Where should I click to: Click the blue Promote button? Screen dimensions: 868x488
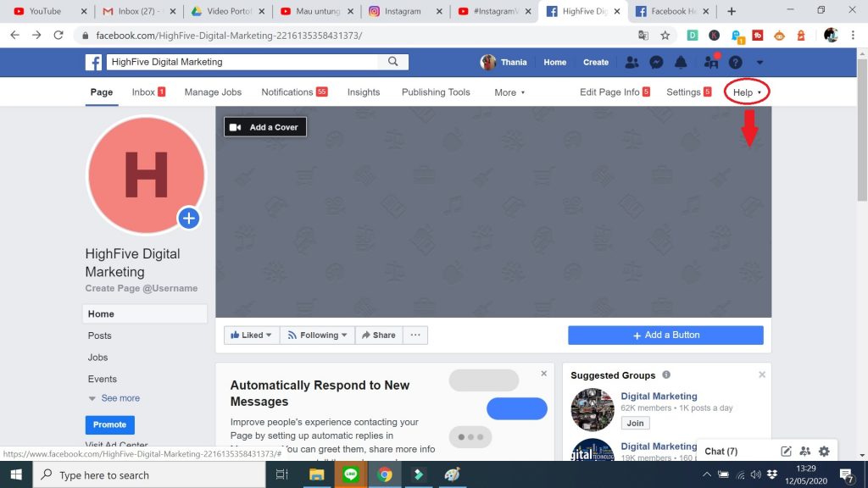[x=109, y=424]
